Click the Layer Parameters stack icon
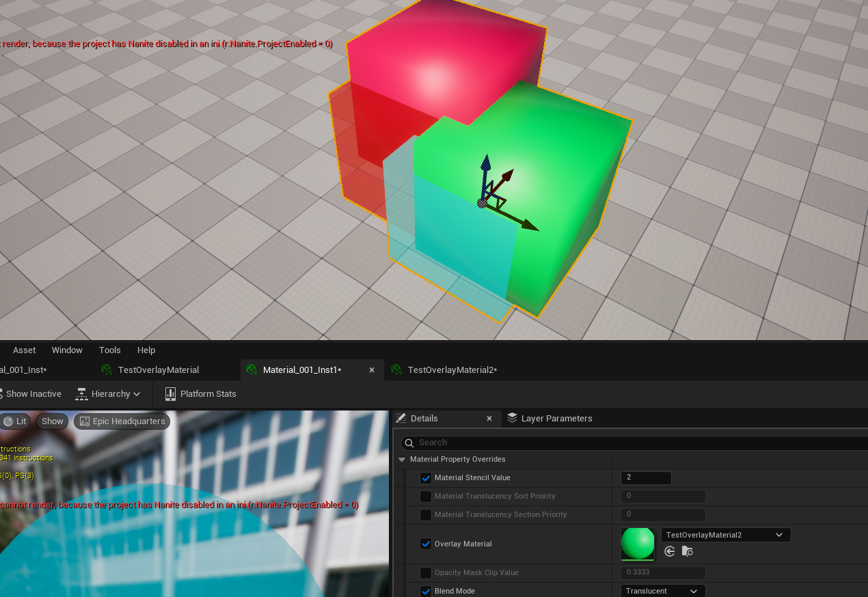Viewport: 868px width, 597px height. click(511, 418)
